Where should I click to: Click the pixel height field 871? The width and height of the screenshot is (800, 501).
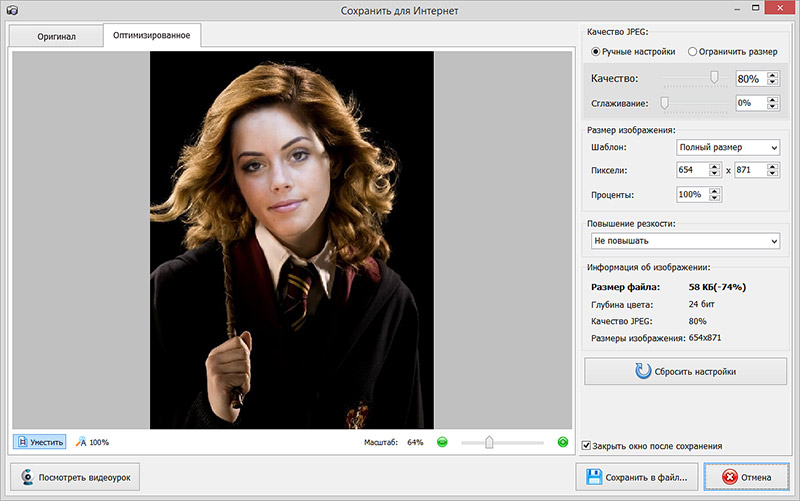[x=751, y=170]
